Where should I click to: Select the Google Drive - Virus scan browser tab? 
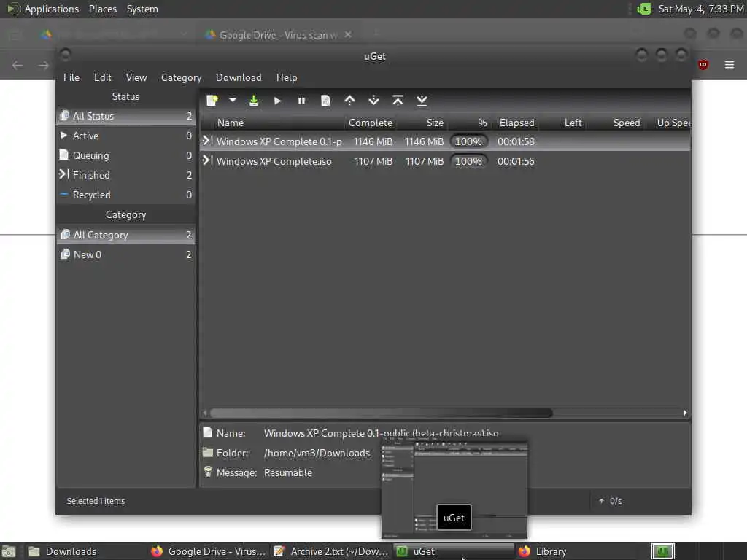(279, 35)
